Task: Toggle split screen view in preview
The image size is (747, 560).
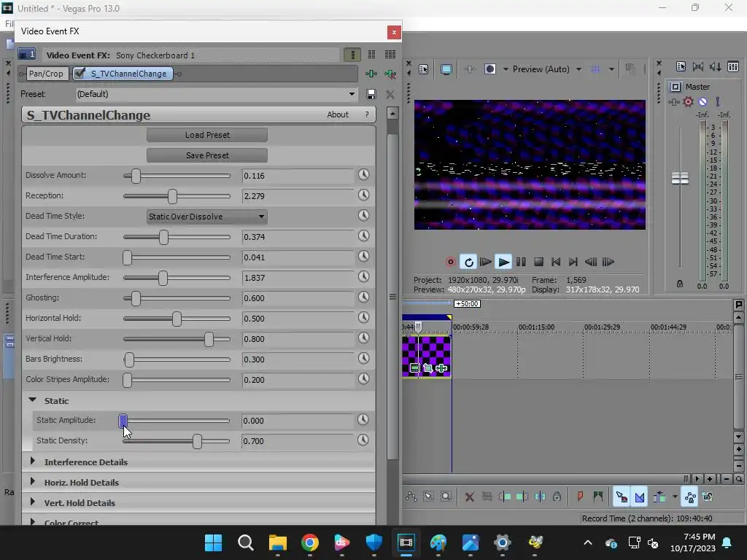Action: pos(489,69)
